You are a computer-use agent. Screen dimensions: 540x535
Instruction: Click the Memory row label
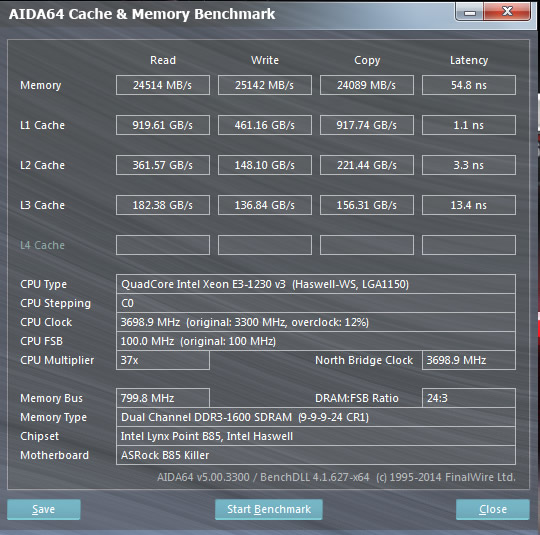coord(41,85)
